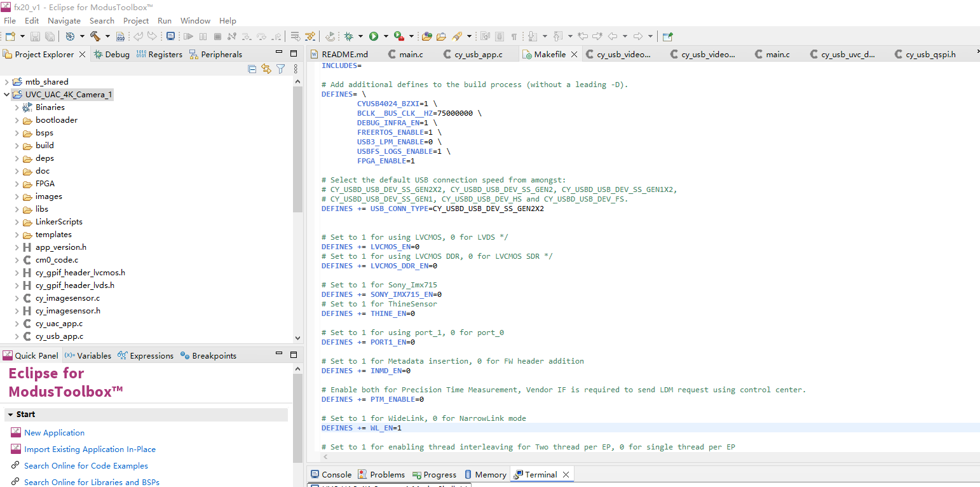Collapse the Start section in Quick Panel
The height and width of the screenshot is (487, 980).
point(11,415)
